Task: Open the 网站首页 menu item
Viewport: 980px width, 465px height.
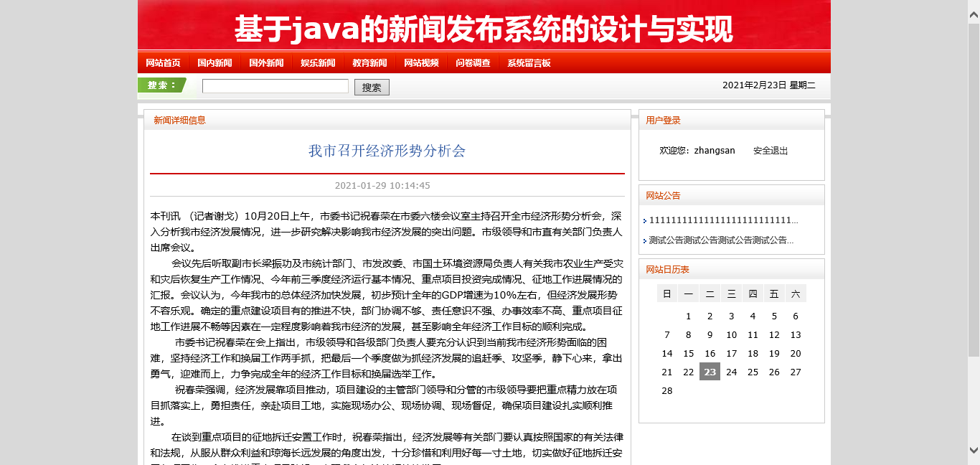Action: pyautogui.click(x=163, y=63)
